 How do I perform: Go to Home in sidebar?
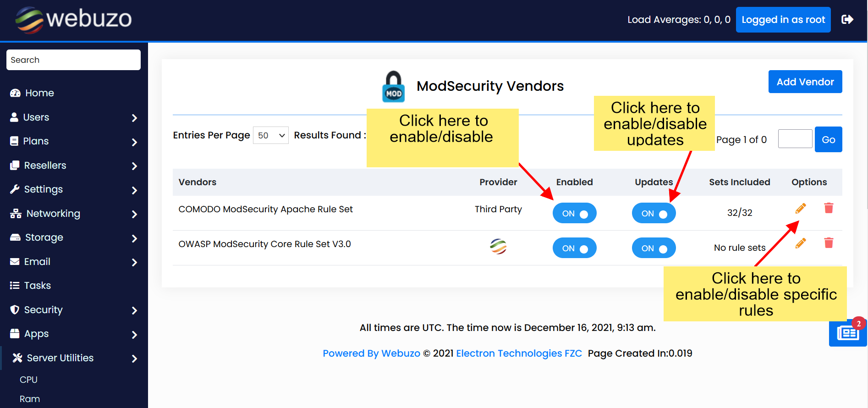(39, 93)
